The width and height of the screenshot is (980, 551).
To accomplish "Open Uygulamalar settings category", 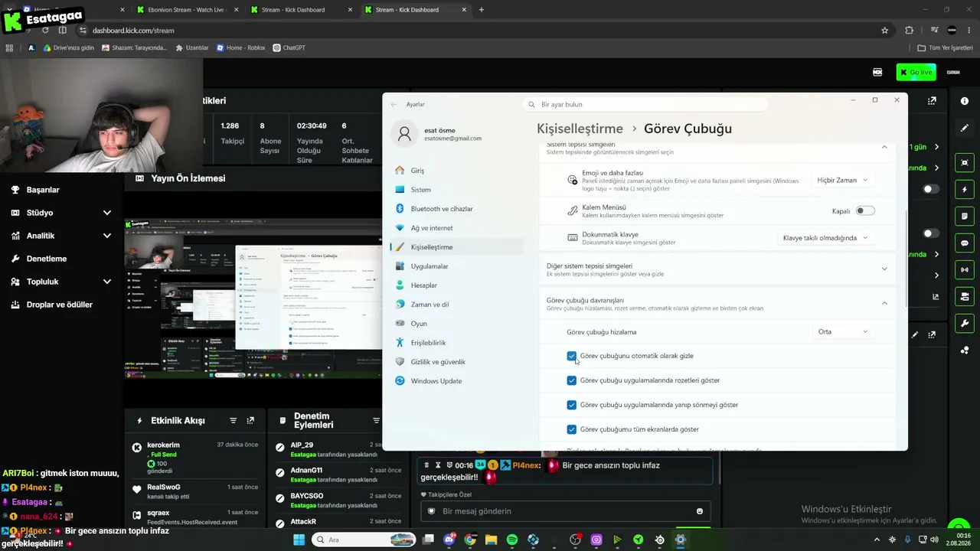I will coord(456,266).
